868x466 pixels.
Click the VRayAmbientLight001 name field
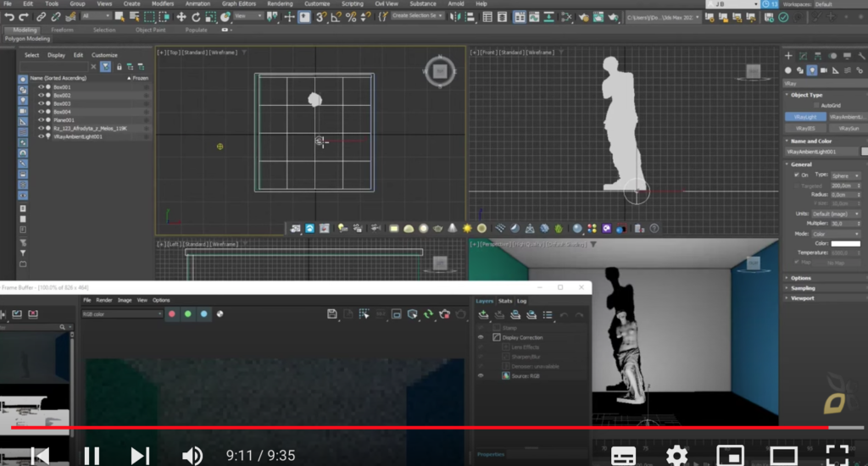pos(822,152)
